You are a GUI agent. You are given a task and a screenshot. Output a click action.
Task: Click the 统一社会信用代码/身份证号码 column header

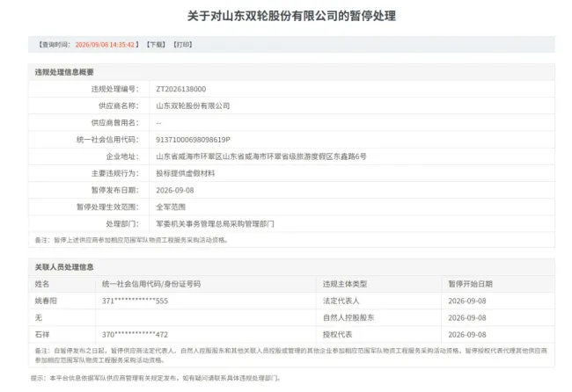pos(151,284)
